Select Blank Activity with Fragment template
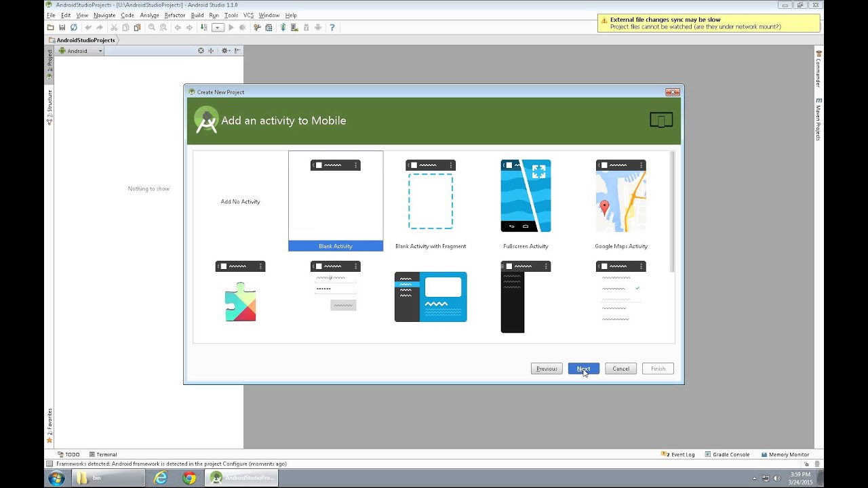 [x=431, y=201]
